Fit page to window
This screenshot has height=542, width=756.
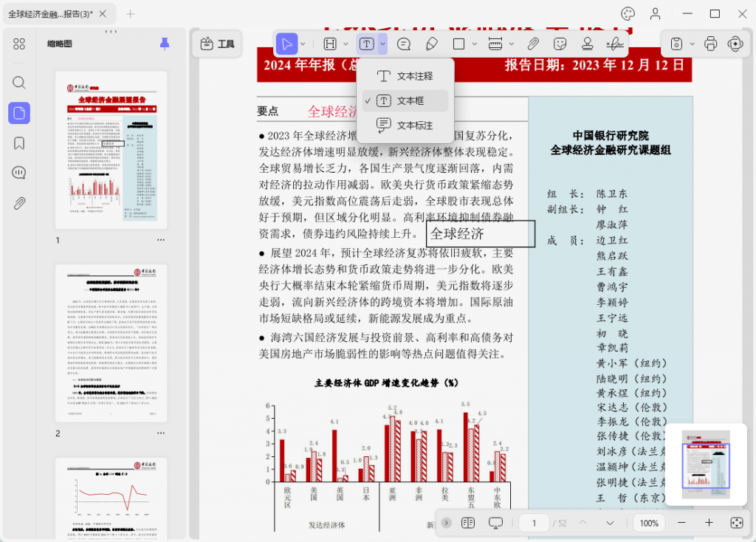pos(737,524)
